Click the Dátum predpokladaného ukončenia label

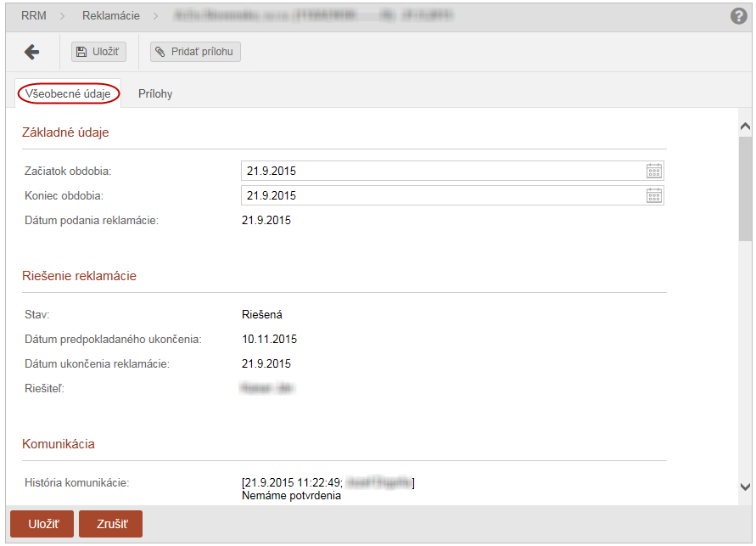[x=113, y=339]
